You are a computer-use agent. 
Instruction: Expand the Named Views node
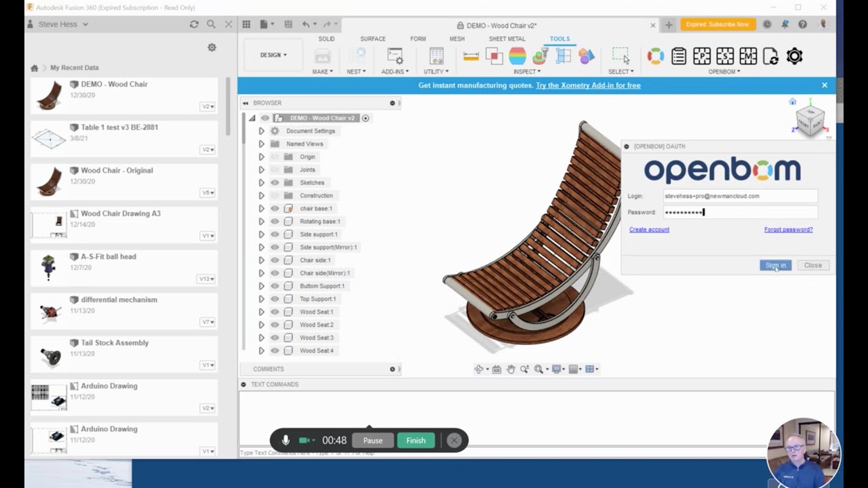click(x=261, y=144)
